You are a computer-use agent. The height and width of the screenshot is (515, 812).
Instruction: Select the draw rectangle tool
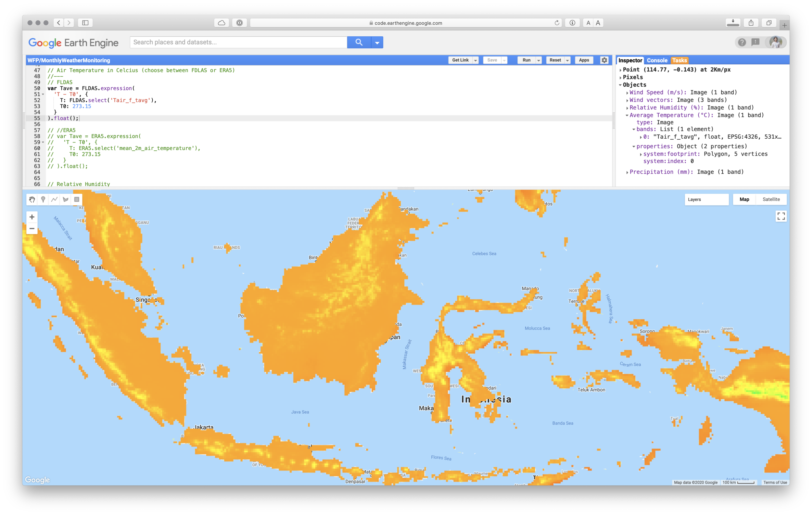tap(77, 199)
